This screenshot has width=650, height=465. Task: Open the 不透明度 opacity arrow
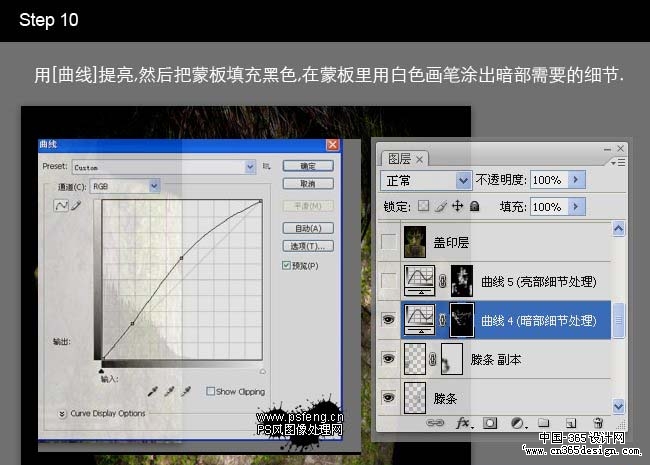tap(576, 179)
